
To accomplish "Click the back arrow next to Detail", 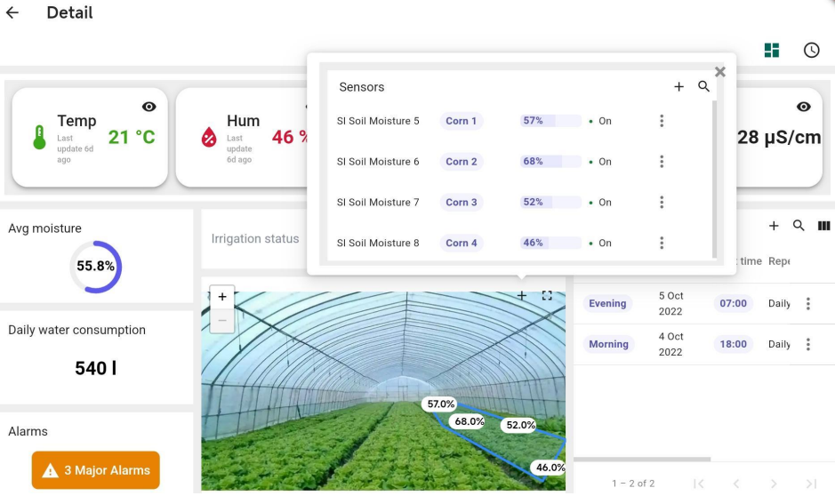I will click(x=12, y=13).
